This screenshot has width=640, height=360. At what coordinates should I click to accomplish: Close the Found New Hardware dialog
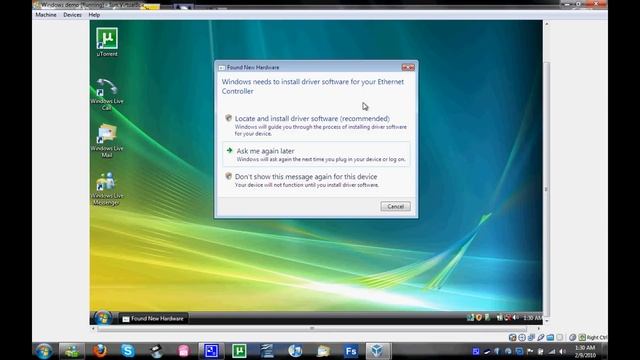tap(408, 67)
